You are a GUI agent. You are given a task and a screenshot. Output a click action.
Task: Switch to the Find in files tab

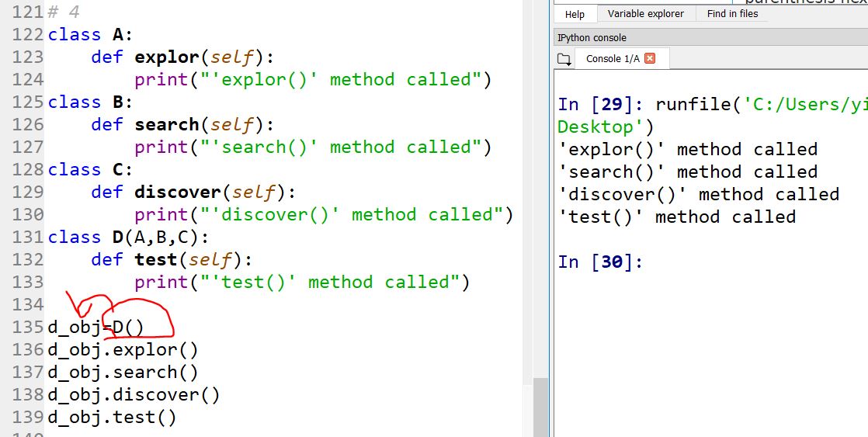(732, 14)
